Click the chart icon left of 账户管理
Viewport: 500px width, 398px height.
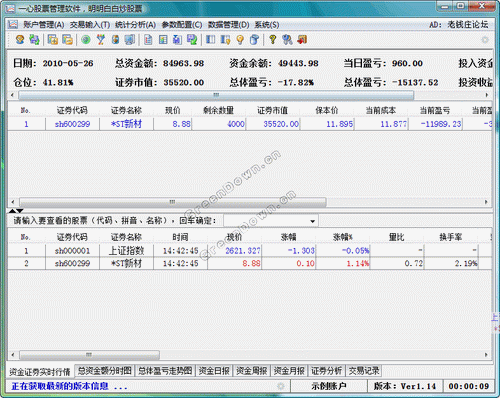pos(13,25)
